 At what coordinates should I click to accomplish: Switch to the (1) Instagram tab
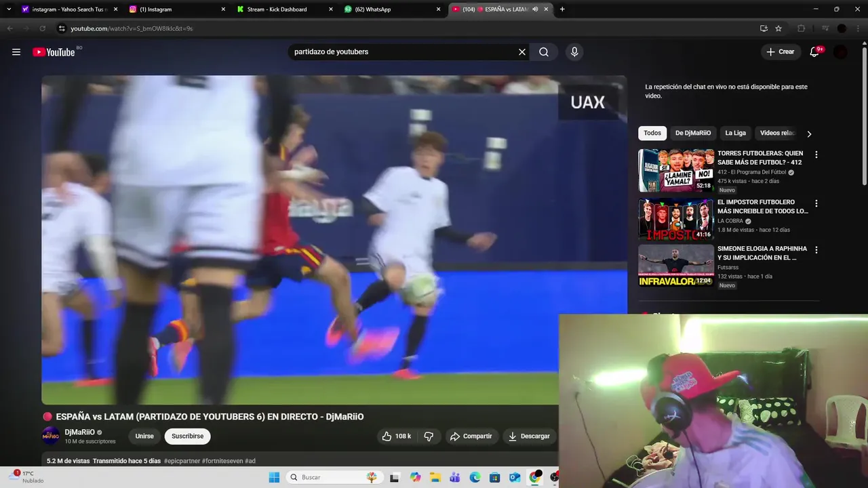click(x=178, y=9)
